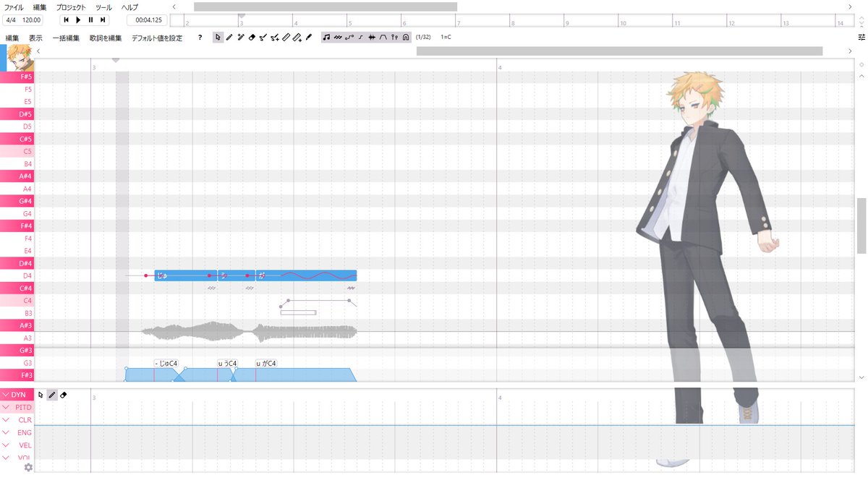Start playback with the play button
The height and width of the screenshot is (488, 868).
[78, 20]
